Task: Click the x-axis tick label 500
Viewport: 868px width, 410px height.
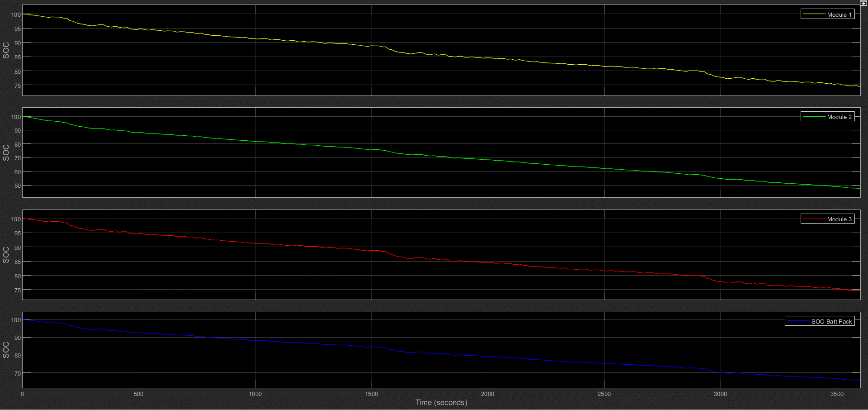Action: (139, 394)
